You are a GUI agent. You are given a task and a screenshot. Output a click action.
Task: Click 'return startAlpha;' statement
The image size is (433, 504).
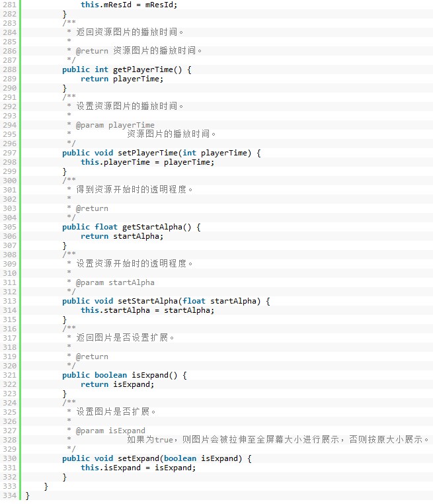coord(122,236)
